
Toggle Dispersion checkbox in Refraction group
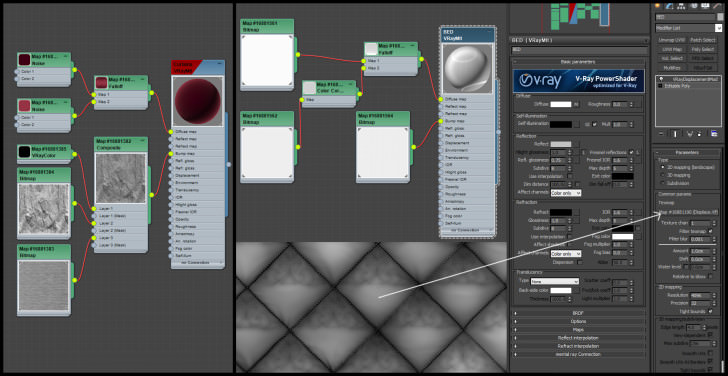click(x=580, y=262)
